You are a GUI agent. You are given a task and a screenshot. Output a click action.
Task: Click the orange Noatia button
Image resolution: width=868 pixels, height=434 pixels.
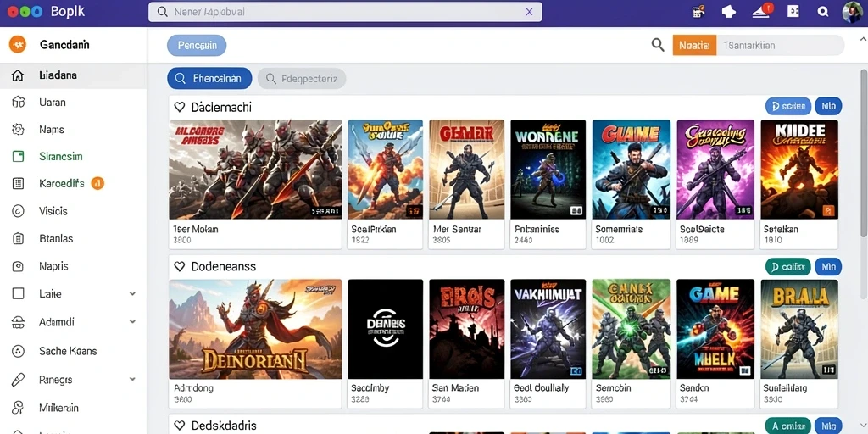(x=694, y=46)
